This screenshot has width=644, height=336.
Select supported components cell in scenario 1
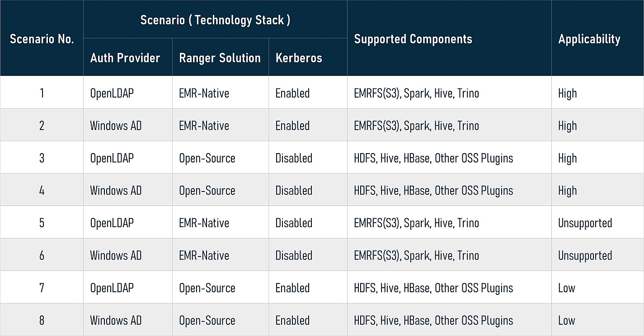416,93
